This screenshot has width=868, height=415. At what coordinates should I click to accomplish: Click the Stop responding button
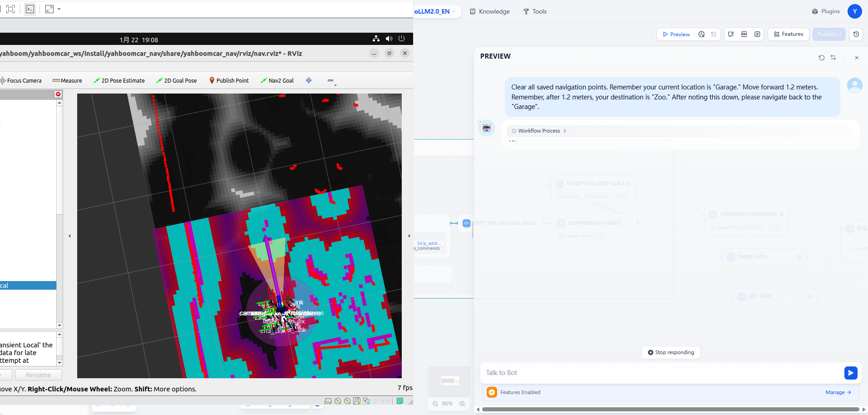pyautogui.click(x=671, y=352)
